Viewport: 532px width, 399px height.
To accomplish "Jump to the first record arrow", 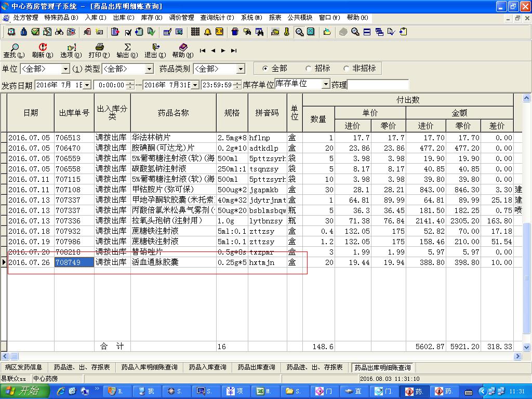I will click(x=203, y=50).
